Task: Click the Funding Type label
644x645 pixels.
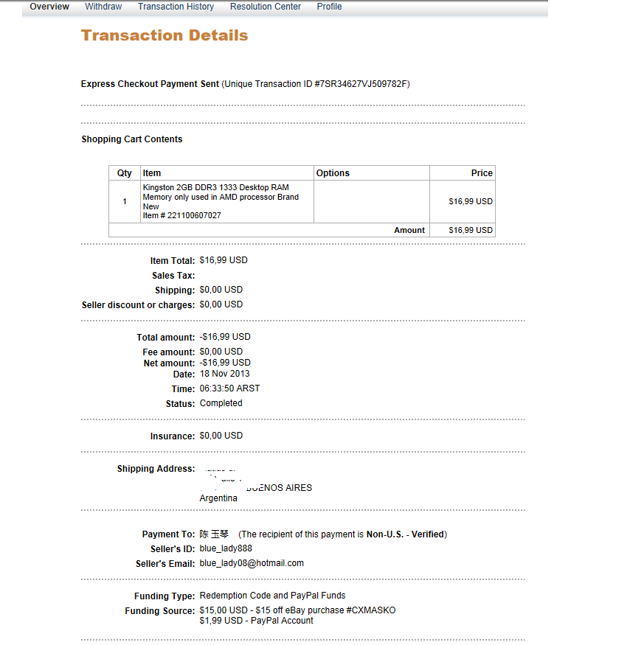Action: point(165,596)
